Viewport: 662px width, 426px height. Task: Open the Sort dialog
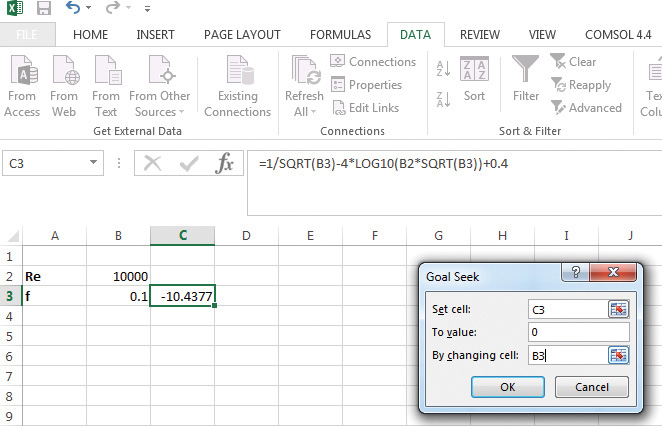click(474, 80)
